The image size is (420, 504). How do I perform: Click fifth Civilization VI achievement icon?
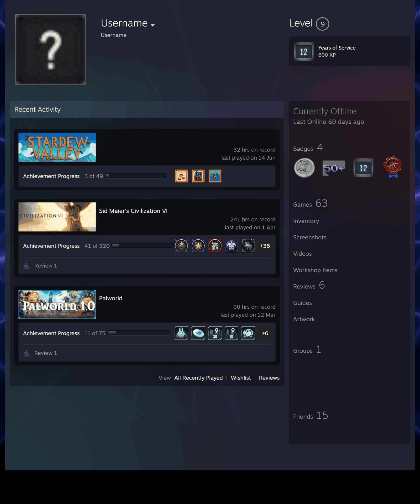pos(248,246)
